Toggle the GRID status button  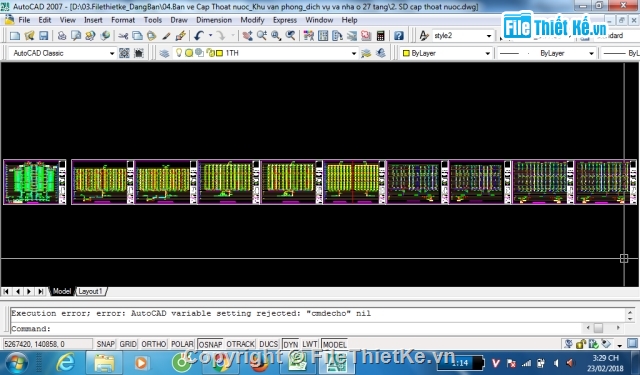(x=128, y=344)
